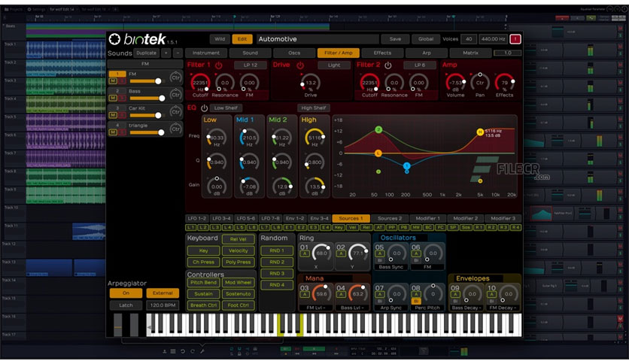The width and height of the screenshot is (629, 364).
Task: Toggle the Arpeggiator Latch button
Action: point(126,305)
